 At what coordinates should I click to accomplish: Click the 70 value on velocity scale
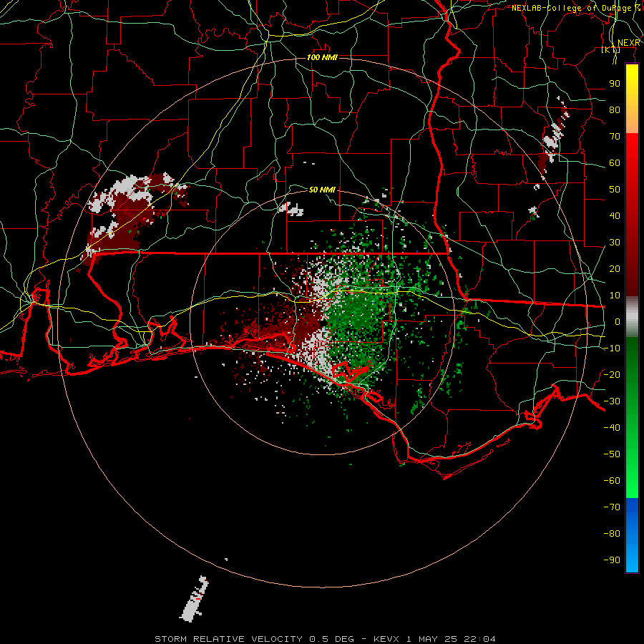tap(615, 137)
